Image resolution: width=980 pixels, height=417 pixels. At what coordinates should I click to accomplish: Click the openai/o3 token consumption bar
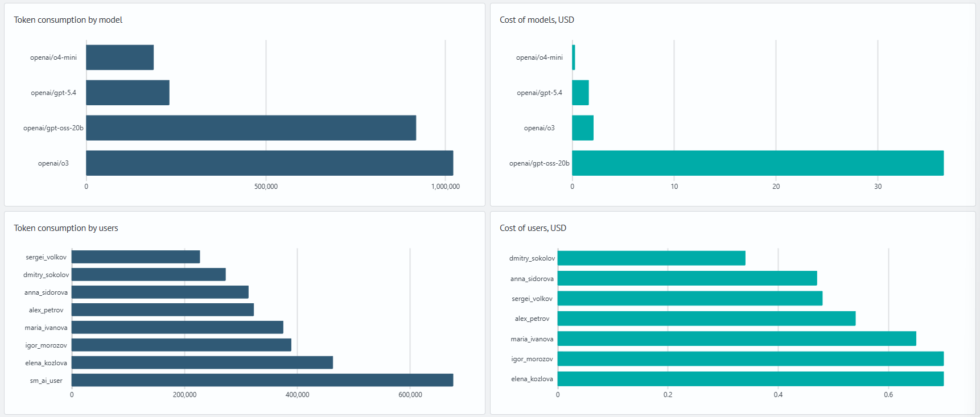pyautogui.click(x=270, y=163)
